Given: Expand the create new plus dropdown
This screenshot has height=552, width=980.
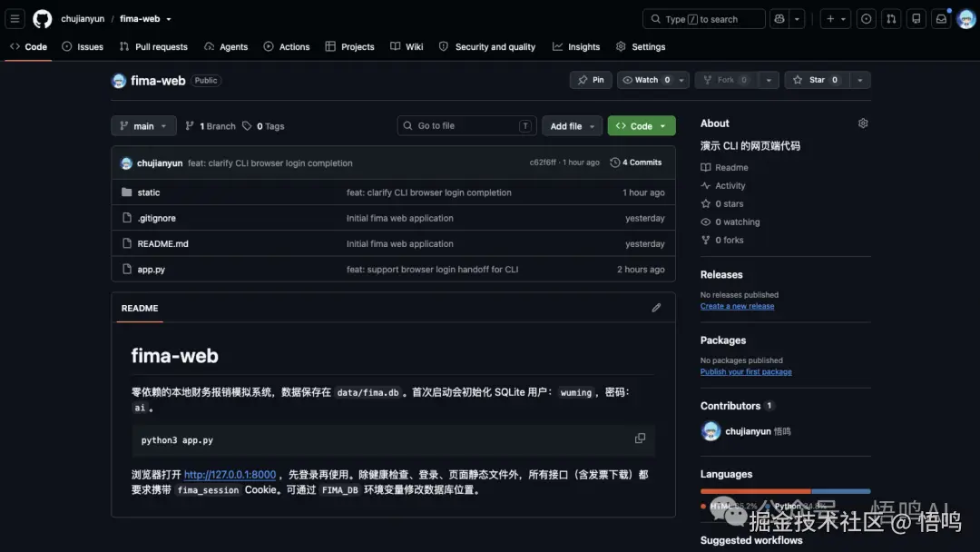Looking at the screenshot, I should (x=836, y=19).
